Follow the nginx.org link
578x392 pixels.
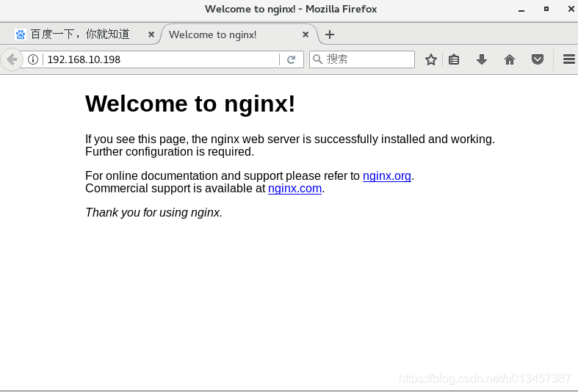(x=387, y=175)
